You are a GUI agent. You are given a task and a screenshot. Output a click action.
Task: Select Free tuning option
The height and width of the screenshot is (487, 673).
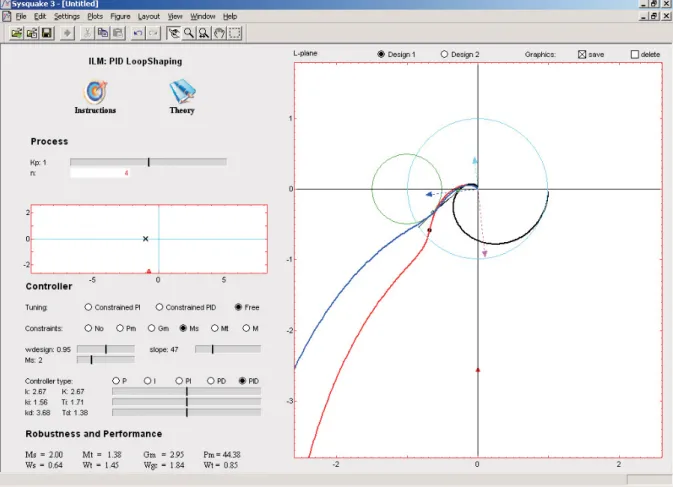(x=238, y=307)
